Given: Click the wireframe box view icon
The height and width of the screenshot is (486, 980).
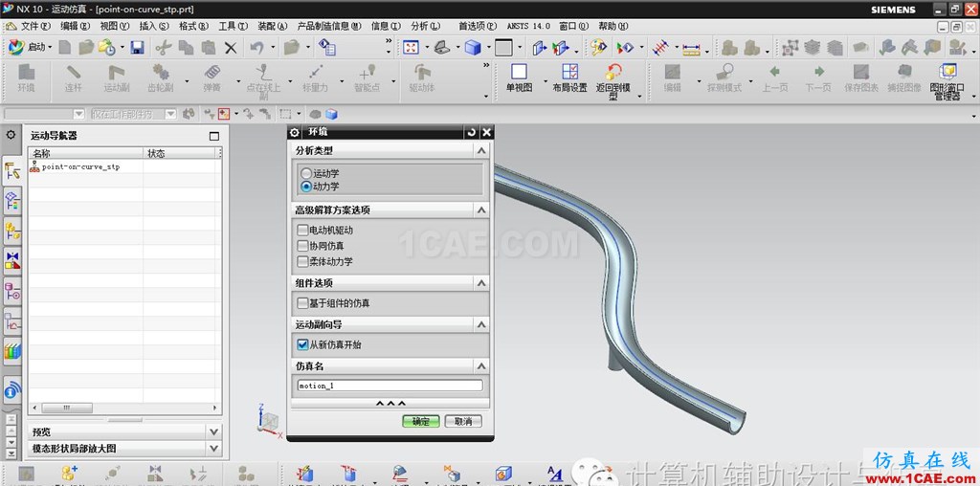Looking at the screenshot, I should click(x=503, y=48).
